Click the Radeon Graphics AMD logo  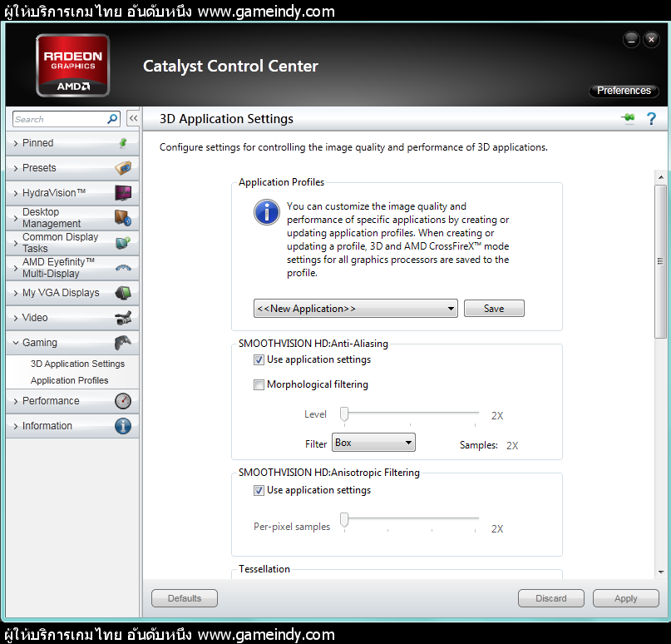(x=72, y=66)
